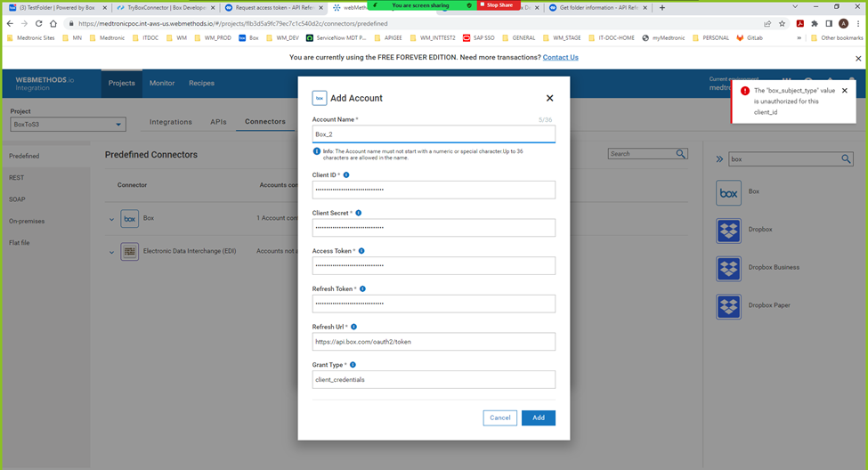Click the Add button
The image size is (868, 470).
pyautogui.click(x=538, y=418)
